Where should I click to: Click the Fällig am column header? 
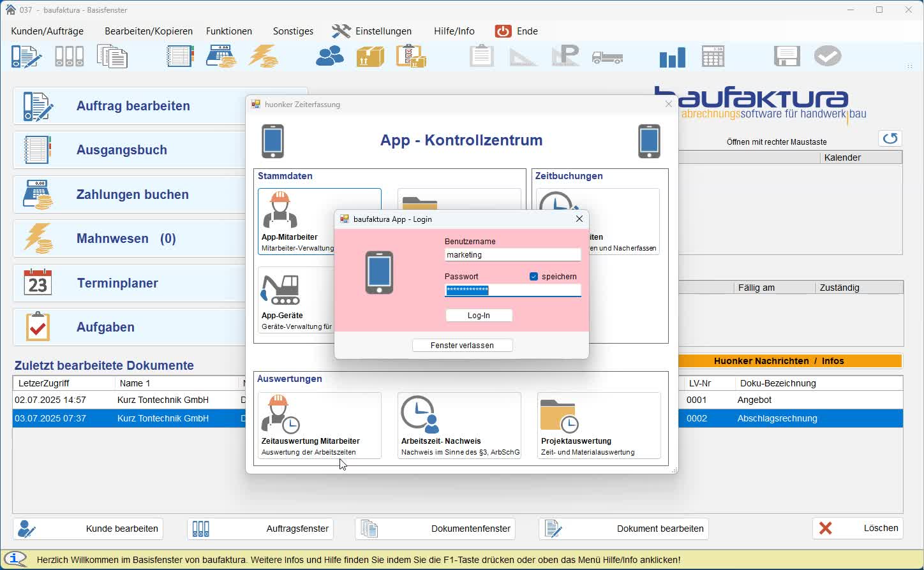click(x=775, y=288)
